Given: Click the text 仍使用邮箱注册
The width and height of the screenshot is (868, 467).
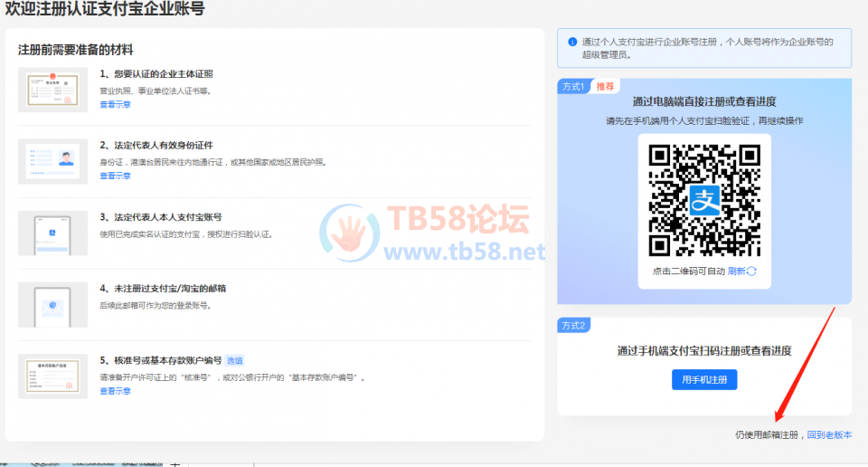Looking at the screenshot, I should (767, 434).
